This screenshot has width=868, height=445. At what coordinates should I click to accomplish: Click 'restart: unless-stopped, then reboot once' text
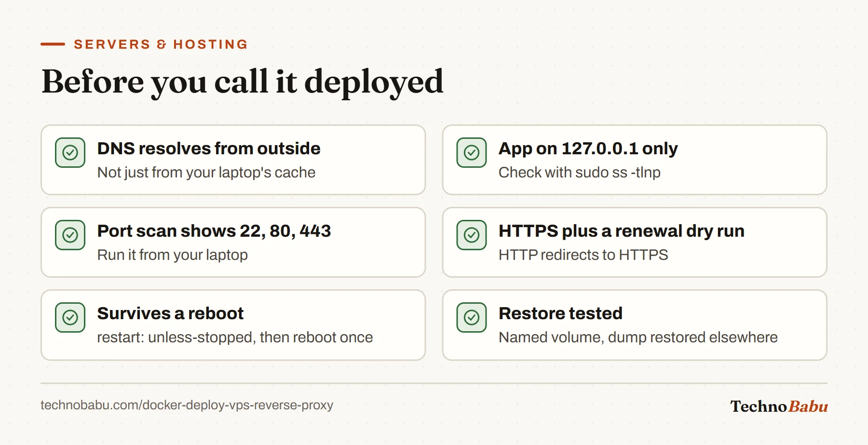(x=235, y=337)
